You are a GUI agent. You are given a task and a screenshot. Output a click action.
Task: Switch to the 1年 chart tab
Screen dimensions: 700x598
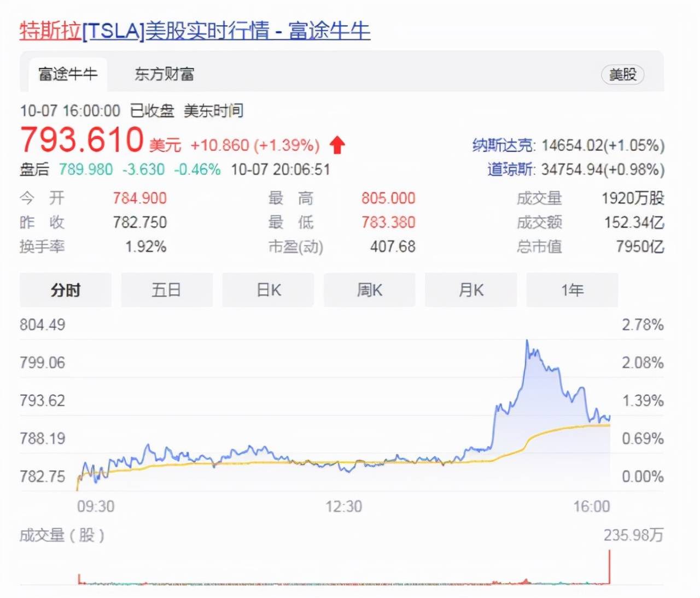coord(572,290)
